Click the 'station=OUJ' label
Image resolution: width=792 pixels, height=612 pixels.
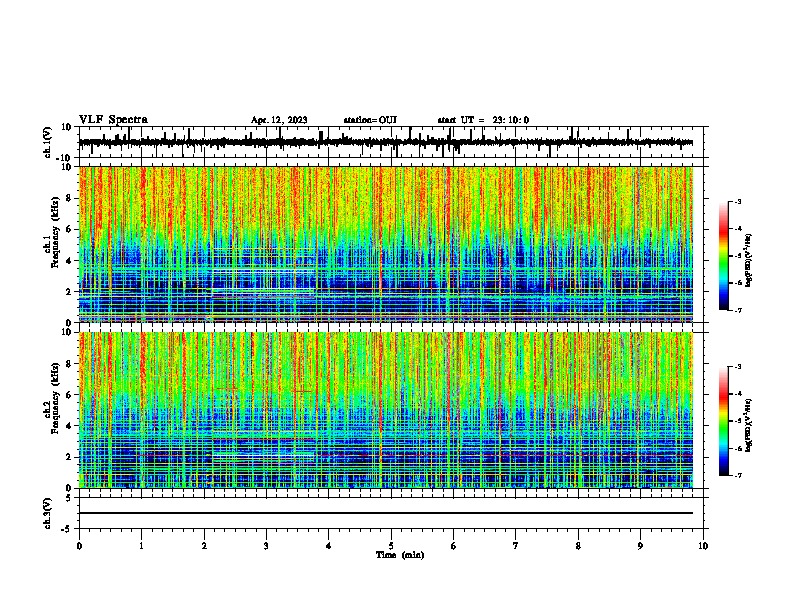click(x=370, y=120)
